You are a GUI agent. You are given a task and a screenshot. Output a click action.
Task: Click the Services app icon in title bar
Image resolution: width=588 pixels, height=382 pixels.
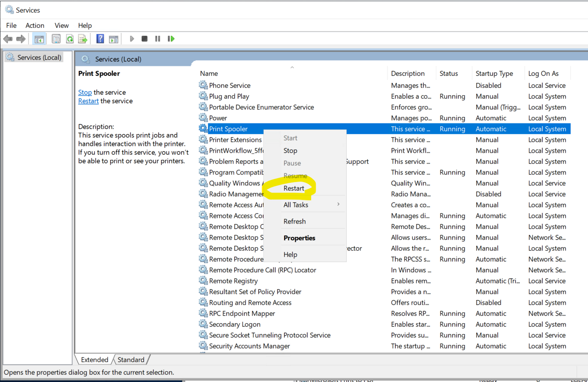coord(9,10)
